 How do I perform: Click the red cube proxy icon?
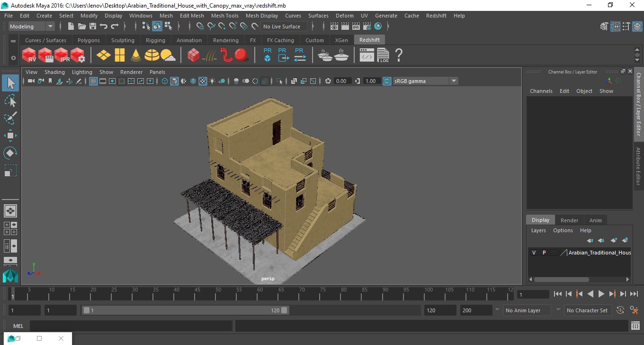(193, 55)
